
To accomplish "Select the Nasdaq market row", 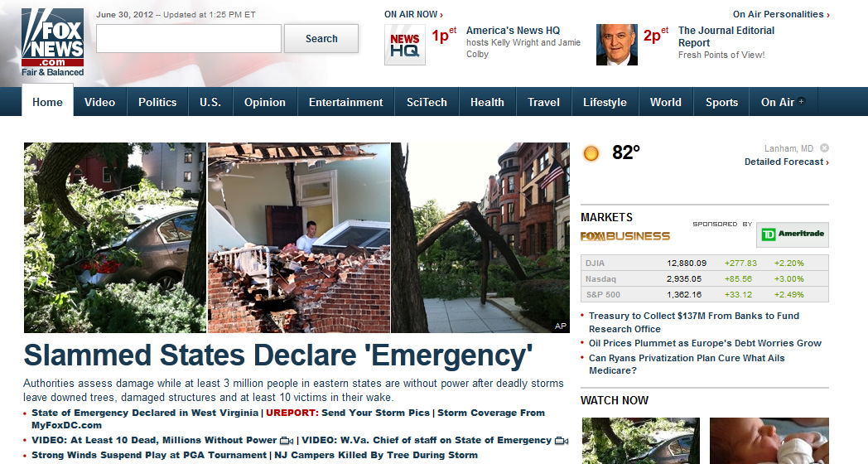I will [704, 278].
